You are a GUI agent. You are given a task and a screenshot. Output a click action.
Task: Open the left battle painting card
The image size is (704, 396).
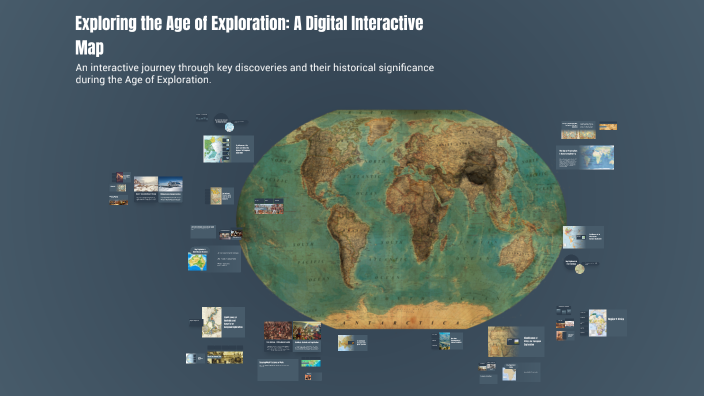point(278,336)
